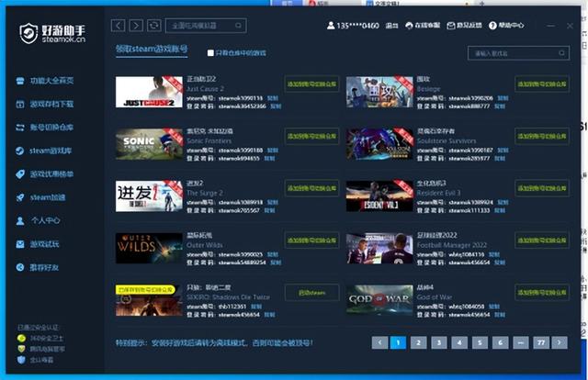Open 个人中心 from the sidebar menu
This screenshot has height=380, width=588.
coord(45,220)
